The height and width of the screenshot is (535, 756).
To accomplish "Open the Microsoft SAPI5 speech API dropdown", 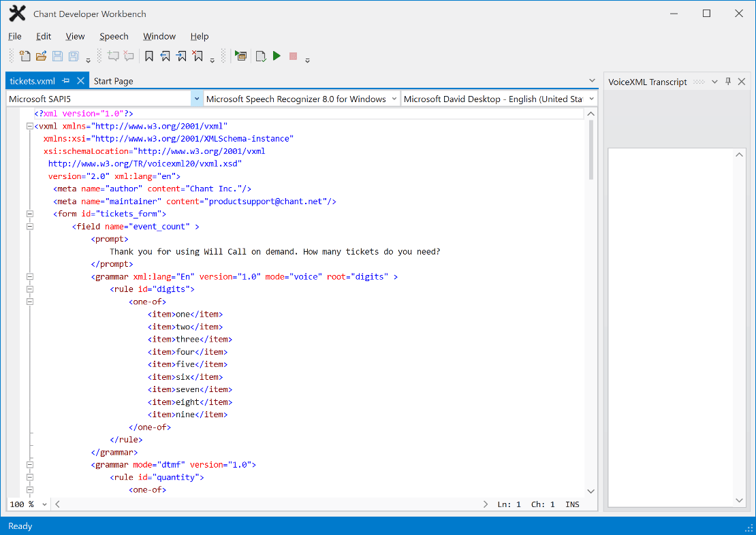I will pyautogui.click(x=196, y=99).
